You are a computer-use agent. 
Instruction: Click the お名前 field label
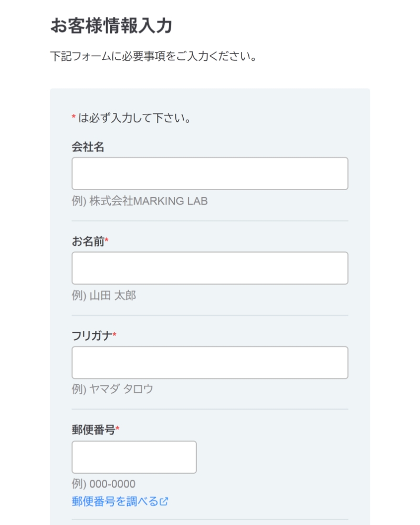[x=88, y=241]
